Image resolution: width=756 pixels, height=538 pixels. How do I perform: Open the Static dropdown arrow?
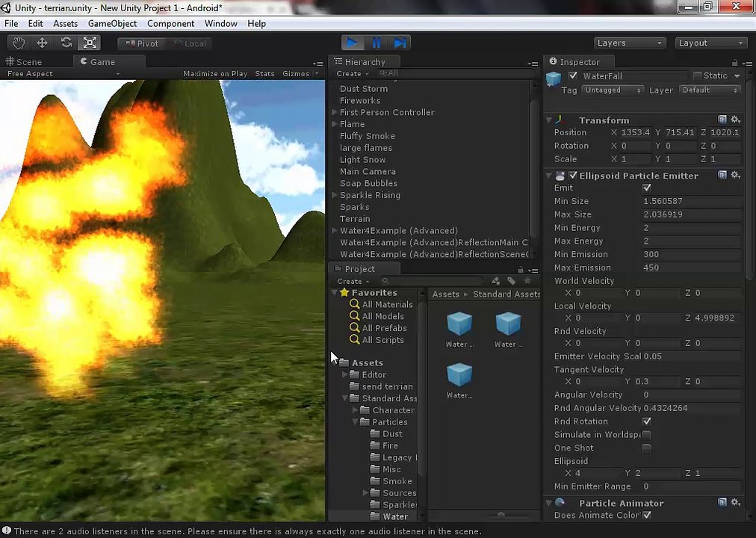tap(737, 75)
